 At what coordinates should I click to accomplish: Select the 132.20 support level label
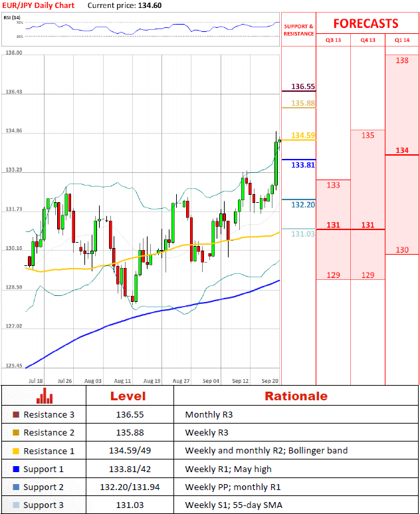(303, 205)
